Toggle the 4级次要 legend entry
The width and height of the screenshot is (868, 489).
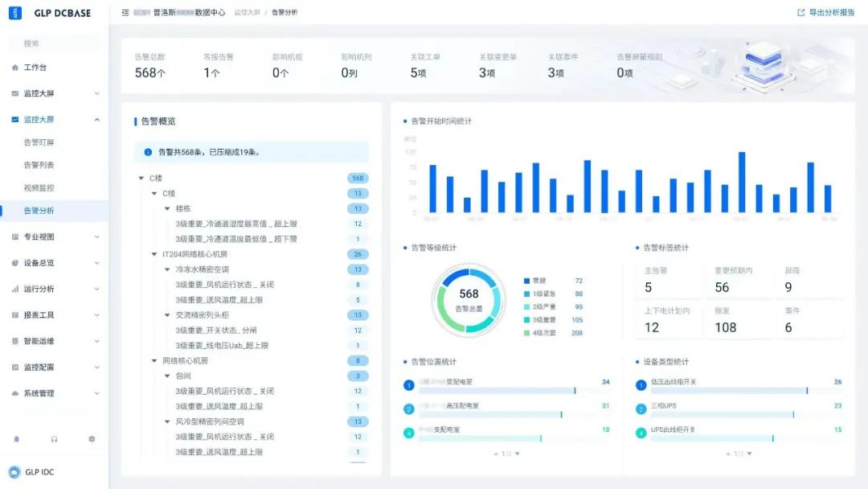pyautogui.click(x=553, y=333)
